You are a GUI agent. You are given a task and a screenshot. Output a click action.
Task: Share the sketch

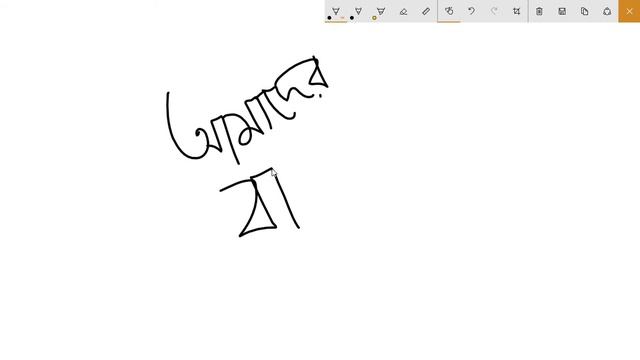click(607, 11)
